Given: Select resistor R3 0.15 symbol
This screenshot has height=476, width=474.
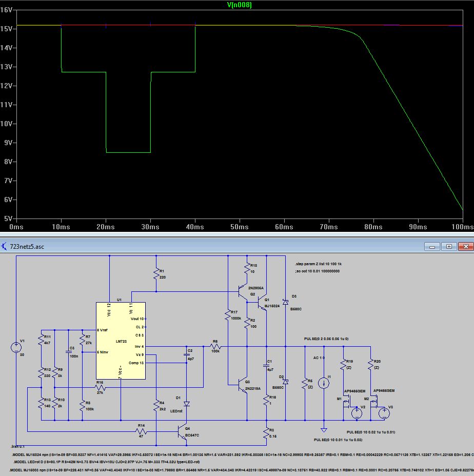Looking at the screenshot, I should 266,433.
